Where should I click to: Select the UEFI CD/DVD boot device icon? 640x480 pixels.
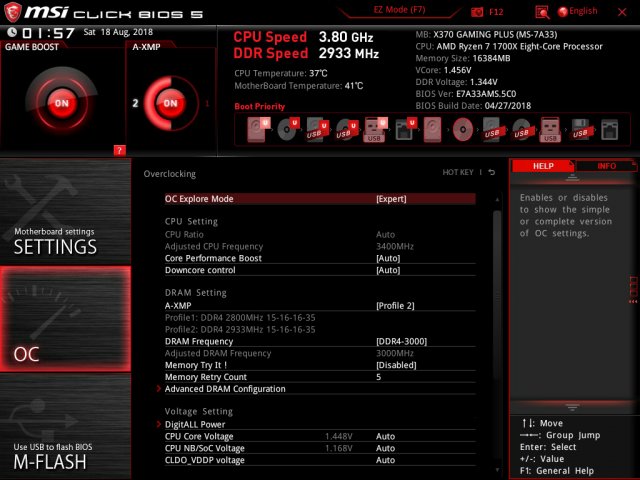click(x=288, y=130)
